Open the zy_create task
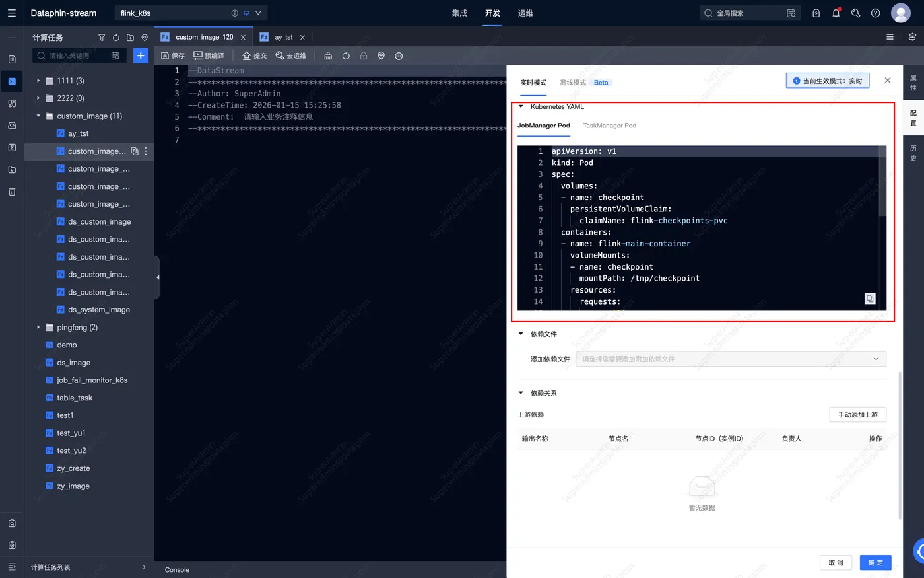 (x=73, y=468)
